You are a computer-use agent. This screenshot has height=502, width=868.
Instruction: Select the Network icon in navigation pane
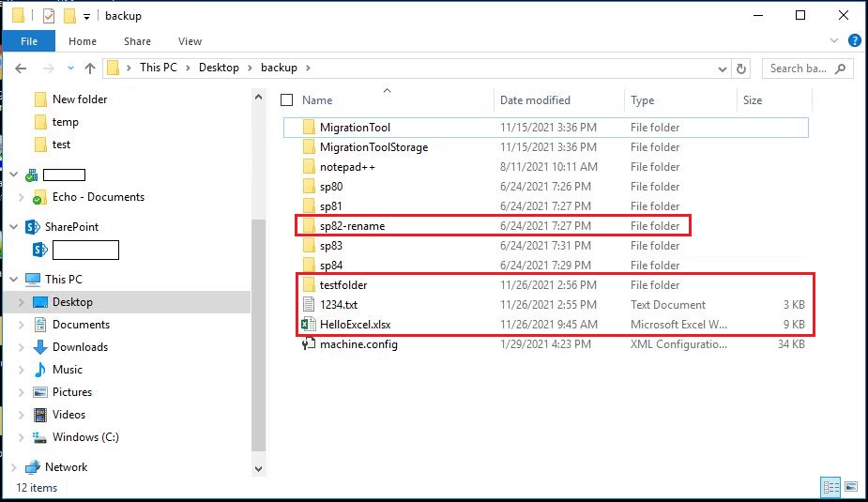pyautogui.click(x=33, y=467)
